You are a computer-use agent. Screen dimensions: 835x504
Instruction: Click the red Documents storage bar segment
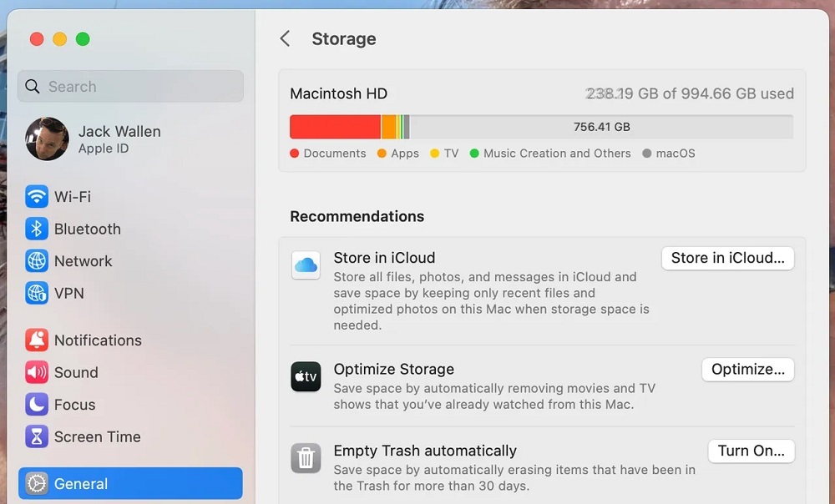coord(335,127)
